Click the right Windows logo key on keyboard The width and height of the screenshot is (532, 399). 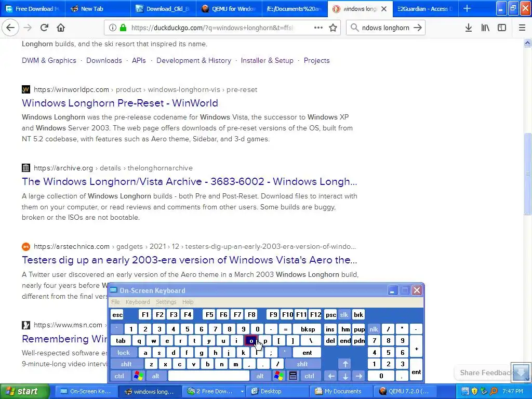tap(279, 376)
